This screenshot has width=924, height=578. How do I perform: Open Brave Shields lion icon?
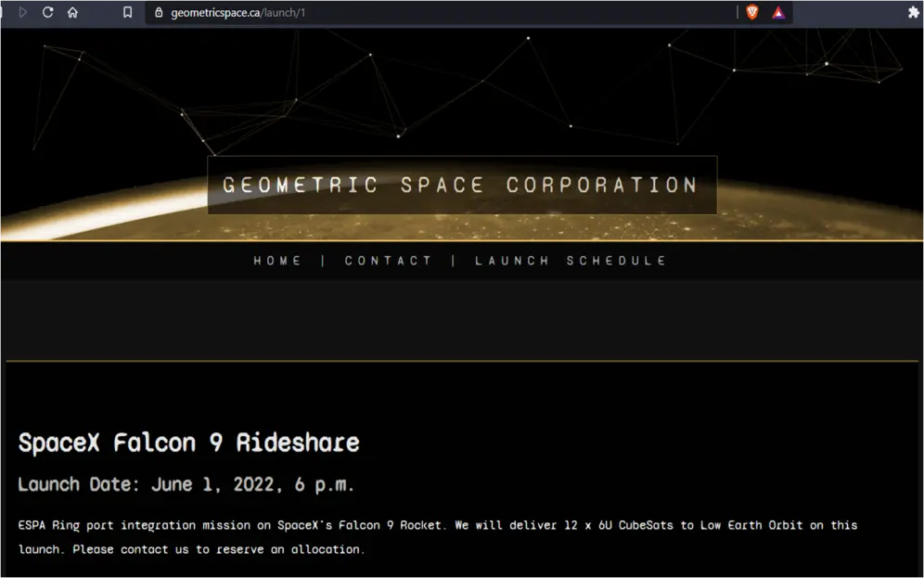point(752,12)
